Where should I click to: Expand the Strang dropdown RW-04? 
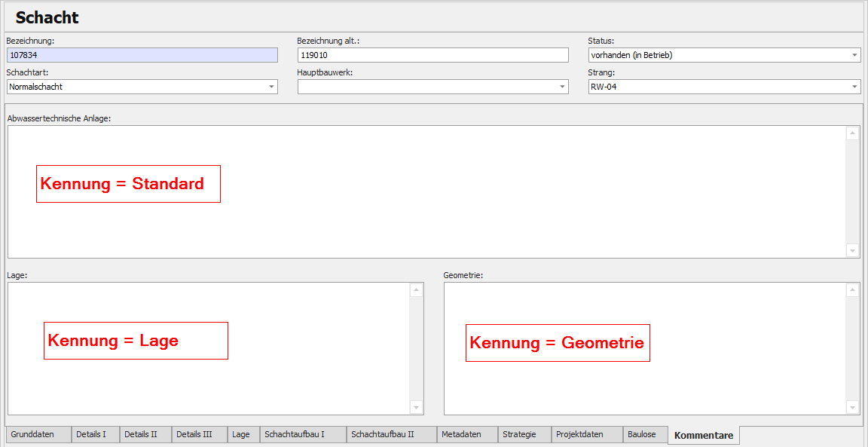click(854, 87)
